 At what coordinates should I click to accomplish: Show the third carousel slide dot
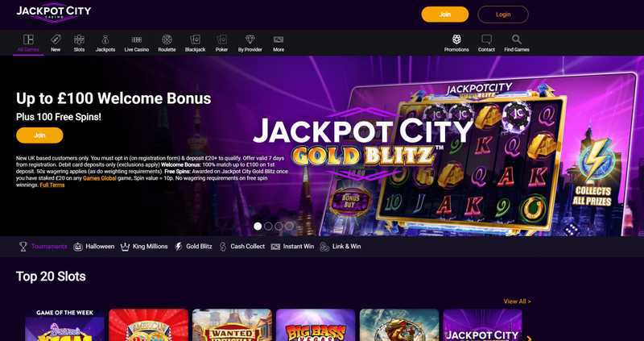(279, 227)
